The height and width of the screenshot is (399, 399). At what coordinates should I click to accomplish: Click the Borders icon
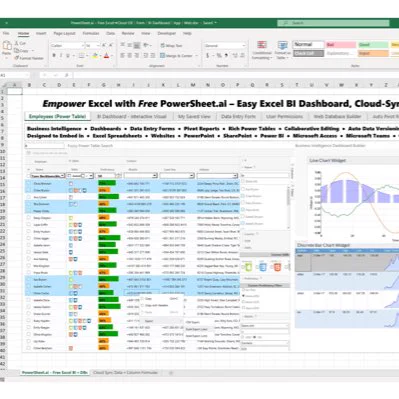(x=81, y=56)
